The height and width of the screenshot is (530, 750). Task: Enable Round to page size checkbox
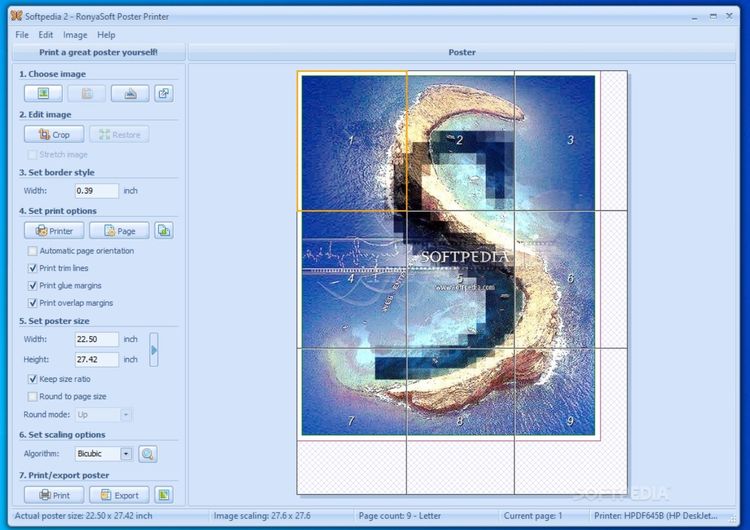click(x=33, y=396)
